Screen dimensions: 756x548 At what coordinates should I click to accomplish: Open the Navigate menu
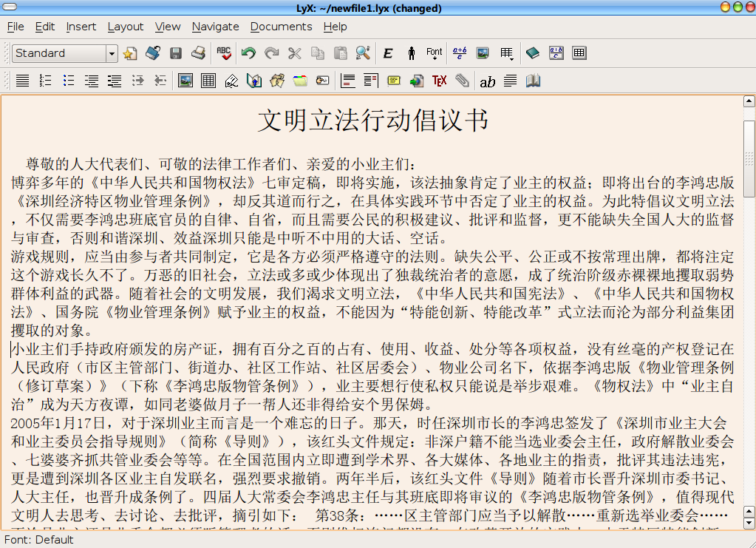(x=216, y=27)
